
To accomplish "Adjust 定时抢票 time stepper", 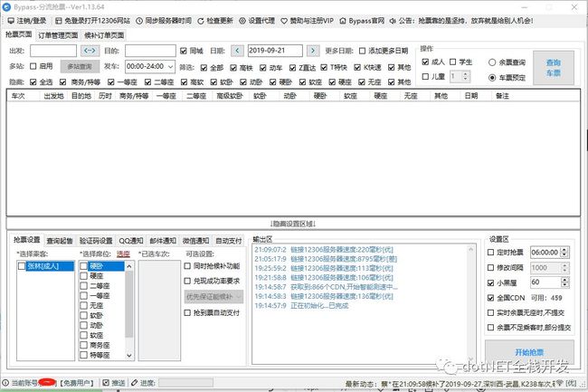I will [564, 253].
